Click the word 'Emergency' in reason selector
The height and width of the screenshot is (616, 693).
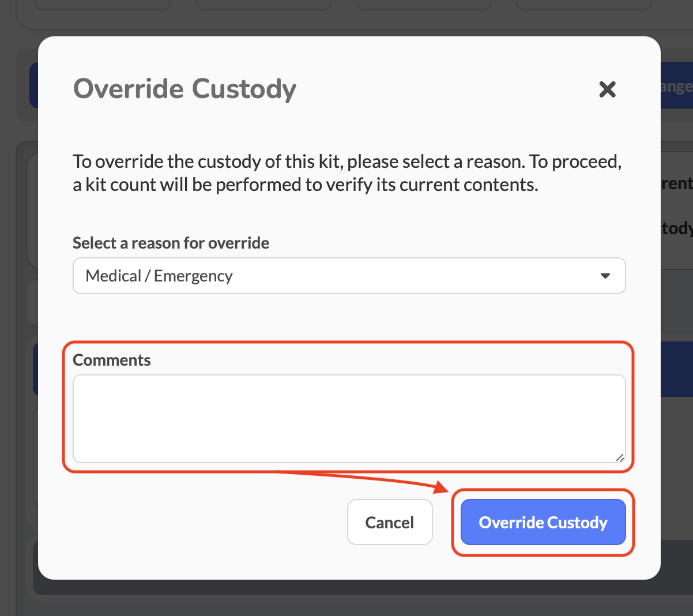click(193, 276)
